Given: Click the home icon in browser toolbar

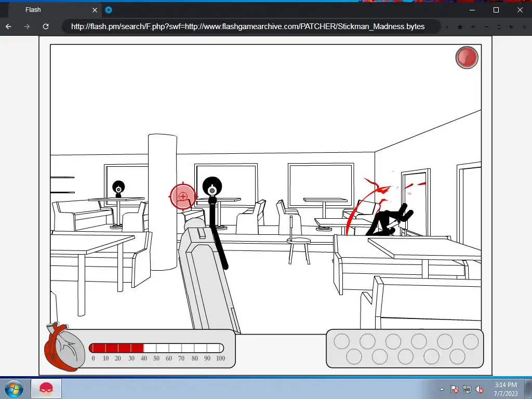Looking at the screenshot, I should [460, 27].
